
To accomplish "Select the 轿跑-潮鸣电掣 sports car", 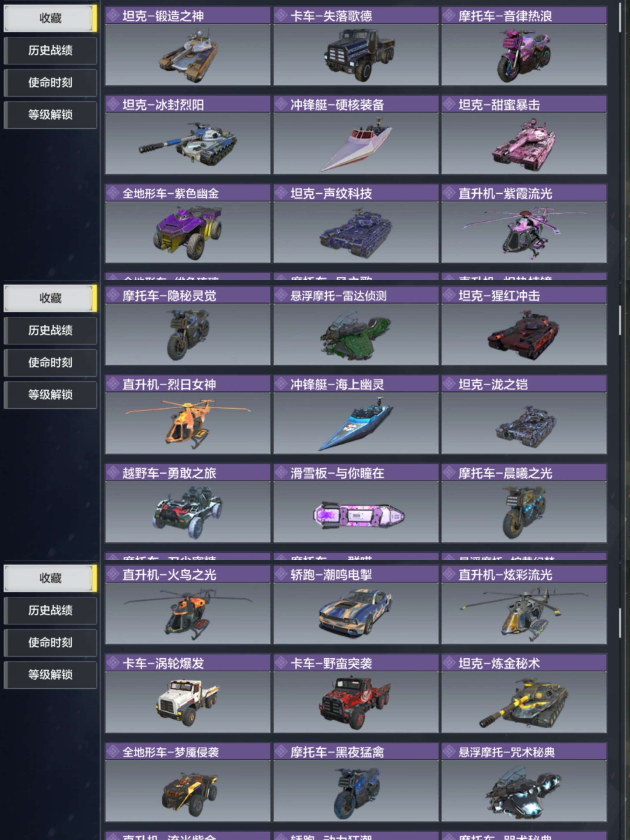I will tap(356, 614).
